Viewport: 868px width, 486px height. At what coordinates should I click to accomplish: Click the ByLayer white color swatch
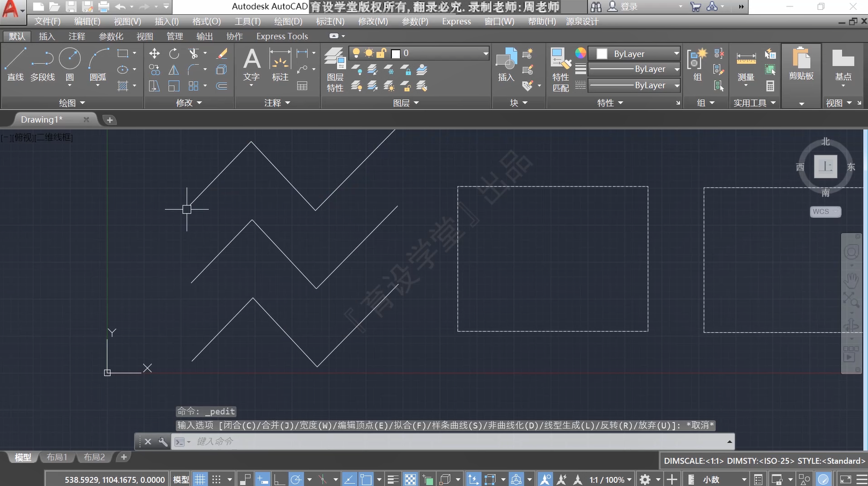[602, 54]
